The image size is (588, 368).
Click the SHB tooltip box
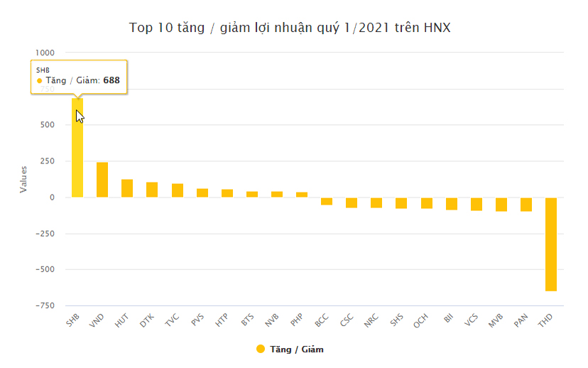point(78,76)
